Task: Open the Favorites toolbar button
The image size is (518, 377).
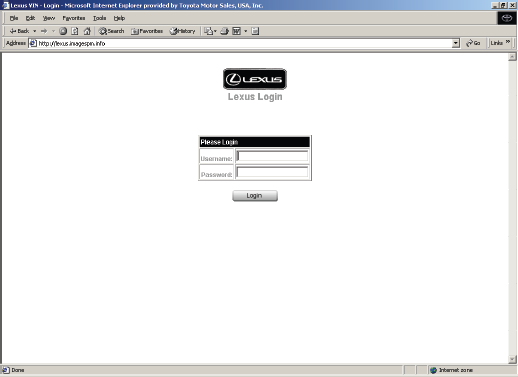Action: (147, 31)
